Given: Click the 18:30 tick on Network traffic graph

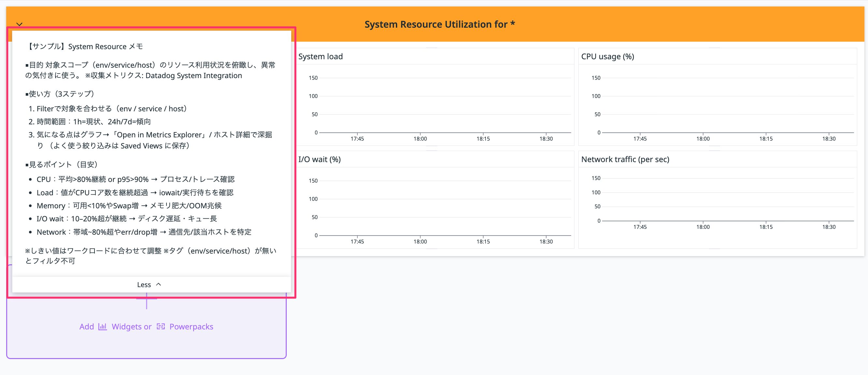Looking at the screenshot, I should click(x=829, y=227).
